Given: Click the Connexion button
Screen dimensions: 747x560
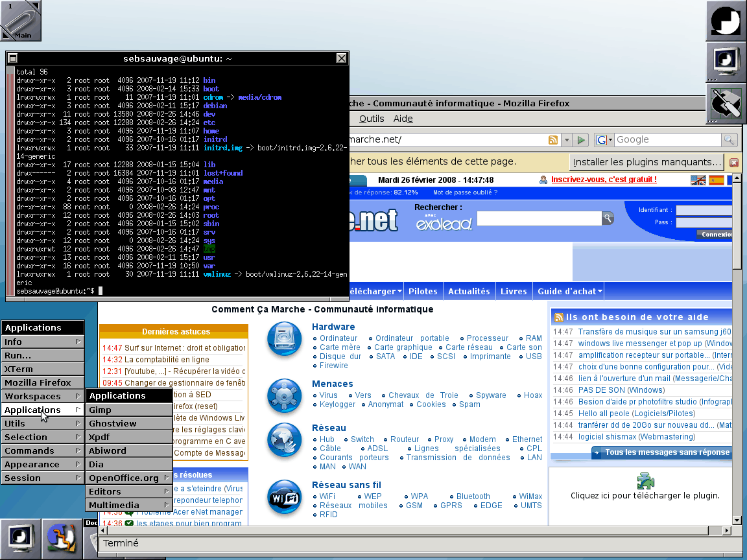Looking at the screenshot, I should (715, 234).
